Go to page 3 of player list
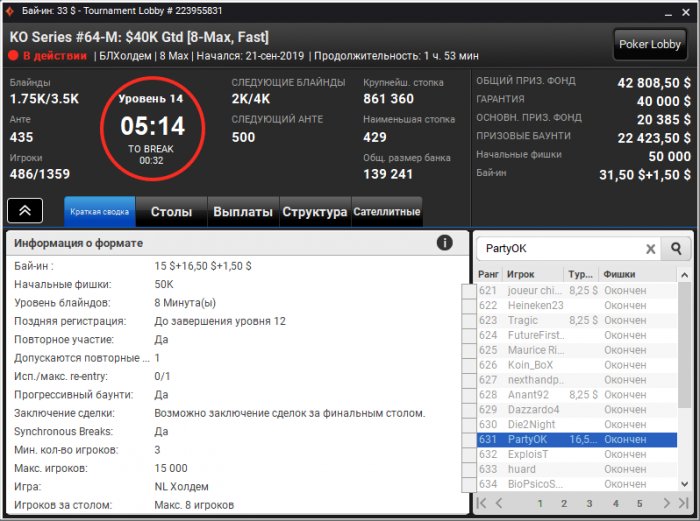This screenshot has width=700, height=521. (589, 504)
